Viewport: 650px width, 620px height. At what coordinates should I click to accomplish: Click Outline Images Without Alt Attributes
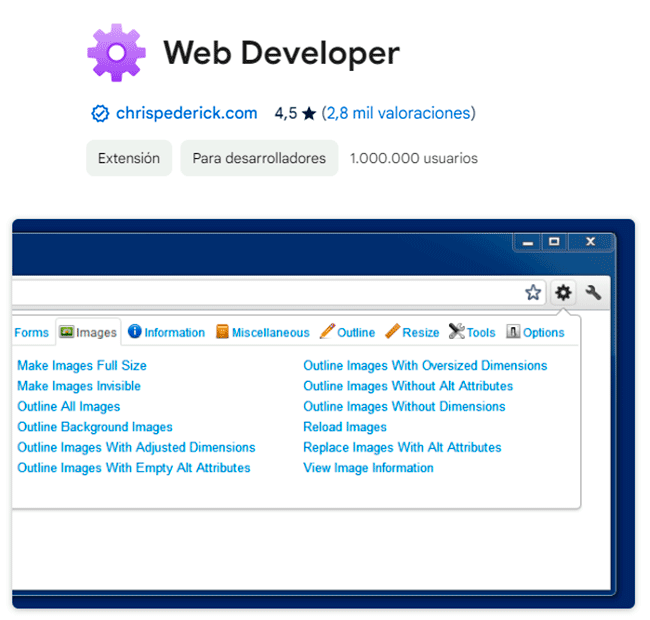(408, 386)
